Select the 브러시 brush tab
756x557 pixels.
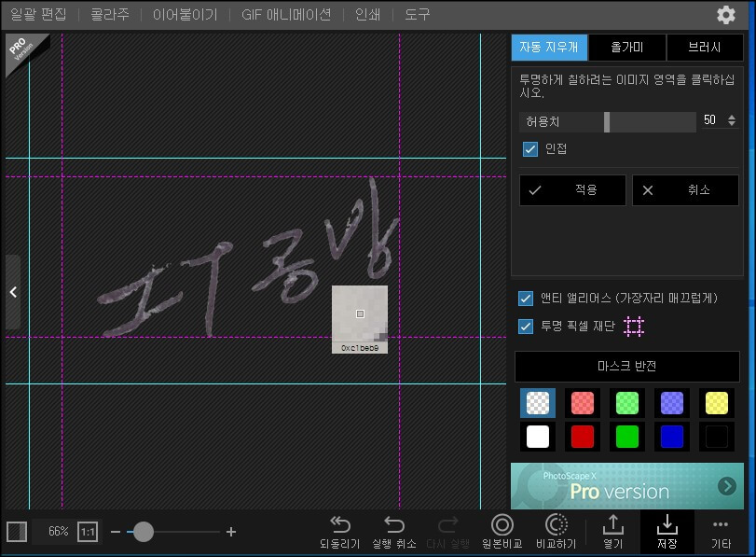[x=705, y=48]
